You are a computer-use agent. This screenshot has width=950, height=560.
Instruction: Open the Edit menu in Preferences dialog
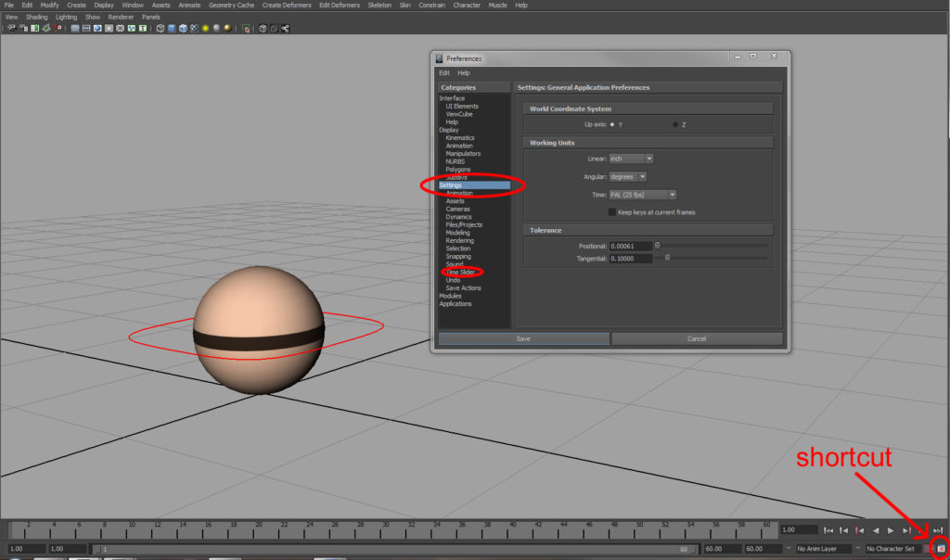(x=443, y=72)
